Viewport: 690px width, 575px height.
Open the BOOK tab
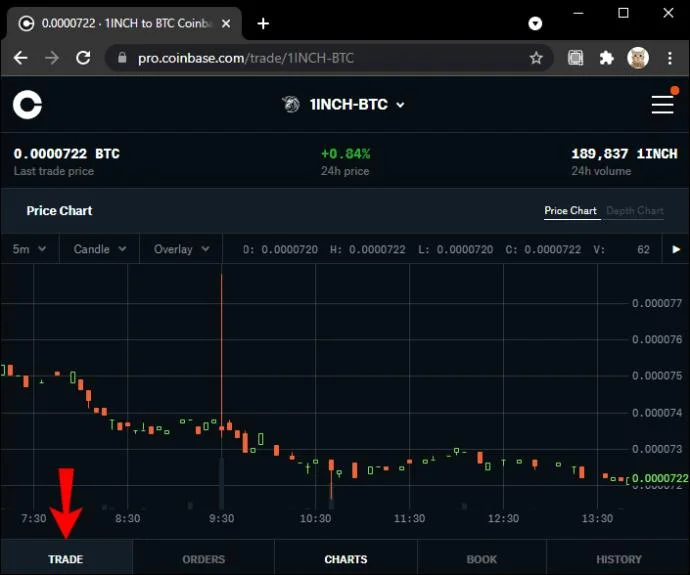tap(481, 559)
